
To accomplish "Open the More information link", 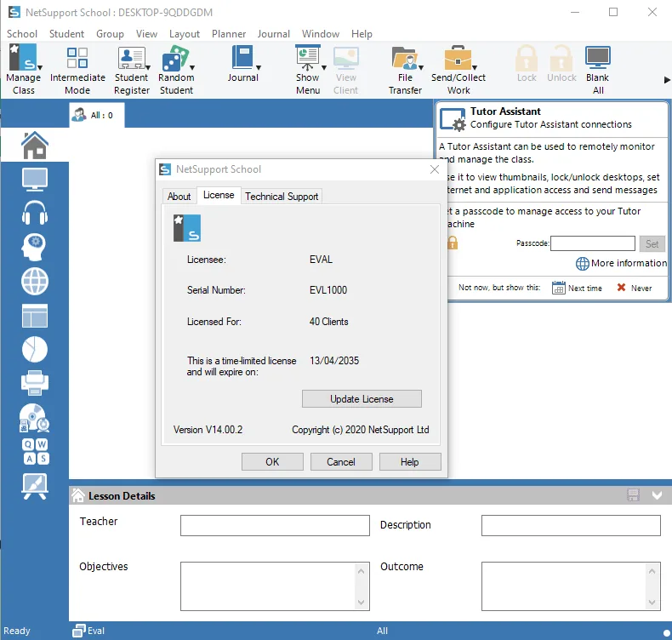I will click(x=621, y=263).
